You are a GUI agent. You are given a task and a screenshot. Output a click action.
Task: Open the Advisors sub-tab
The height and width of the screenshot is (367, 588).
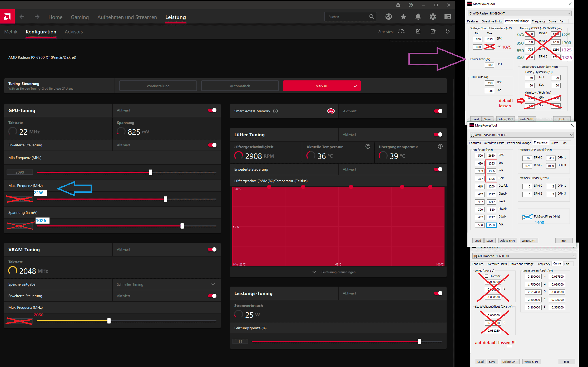pyautogui.click(x=74, y=32)
